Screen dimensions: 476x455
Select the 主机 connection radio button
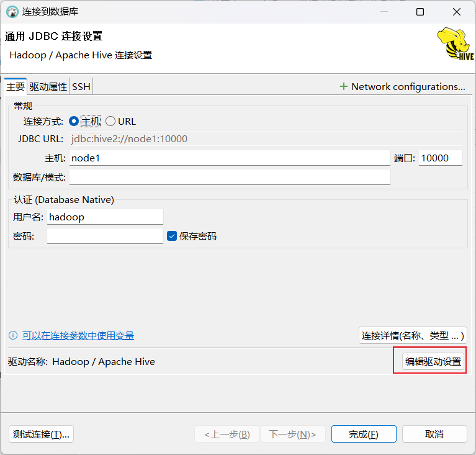[x=74, y=122]
